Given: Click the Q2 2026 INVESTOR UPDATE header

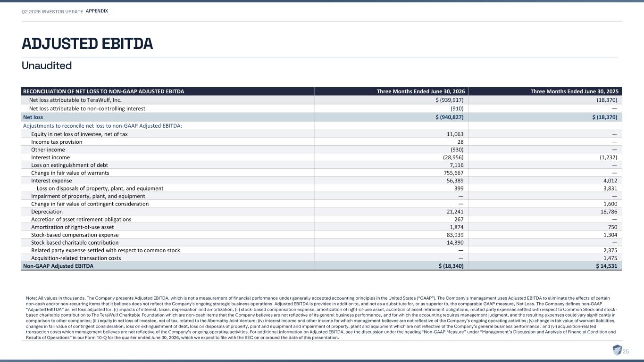Looking at the screenshot, I should pyautogui.click(x=52, y=11).
